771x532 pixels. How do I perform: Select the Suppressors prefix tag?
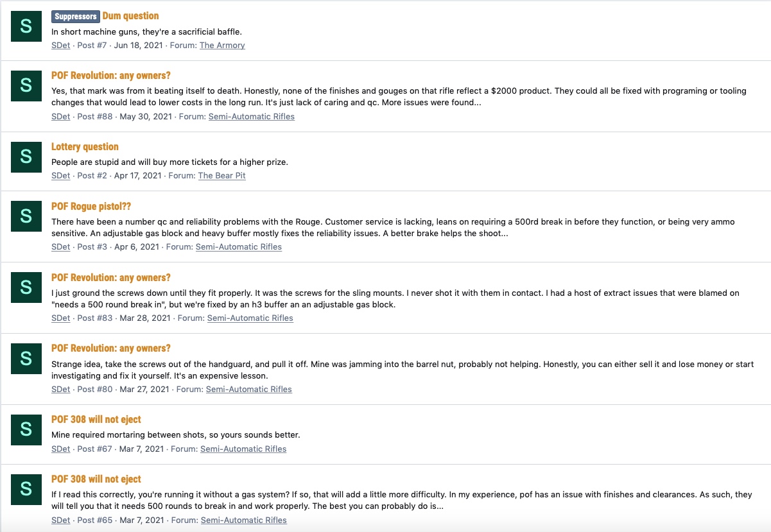coord(76,16)
